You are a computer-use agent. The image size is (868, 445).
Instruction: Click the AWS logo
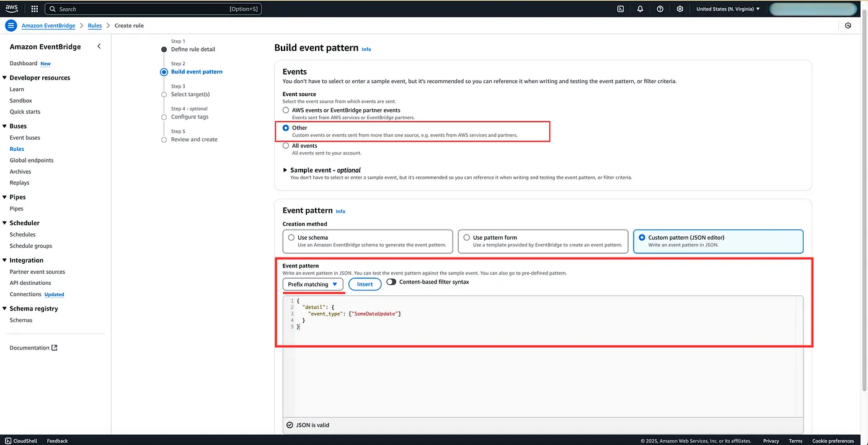pos(13,9)
